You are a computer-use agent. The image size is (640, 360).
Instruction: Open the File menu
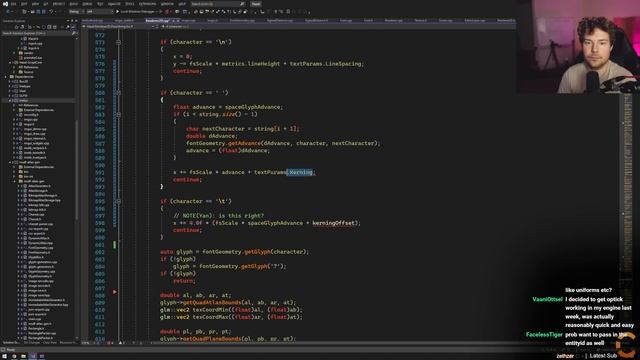tap(13, 4)
